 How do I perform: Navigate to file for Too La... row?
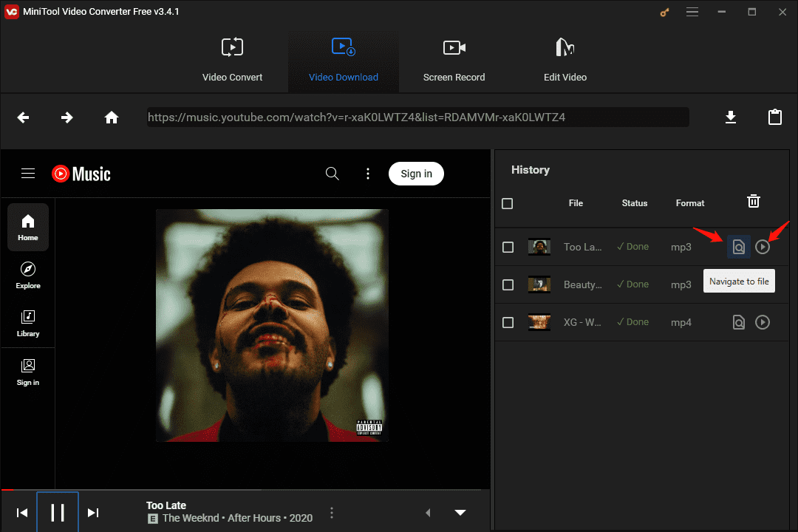[x=738, y=247]
